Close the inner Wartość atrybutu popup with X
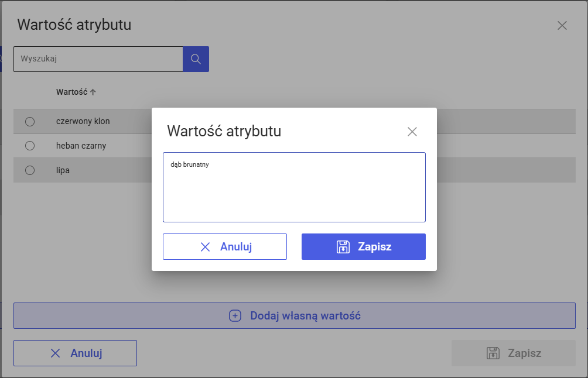This screenshot has width=588, height=378. tap(412, 132)
